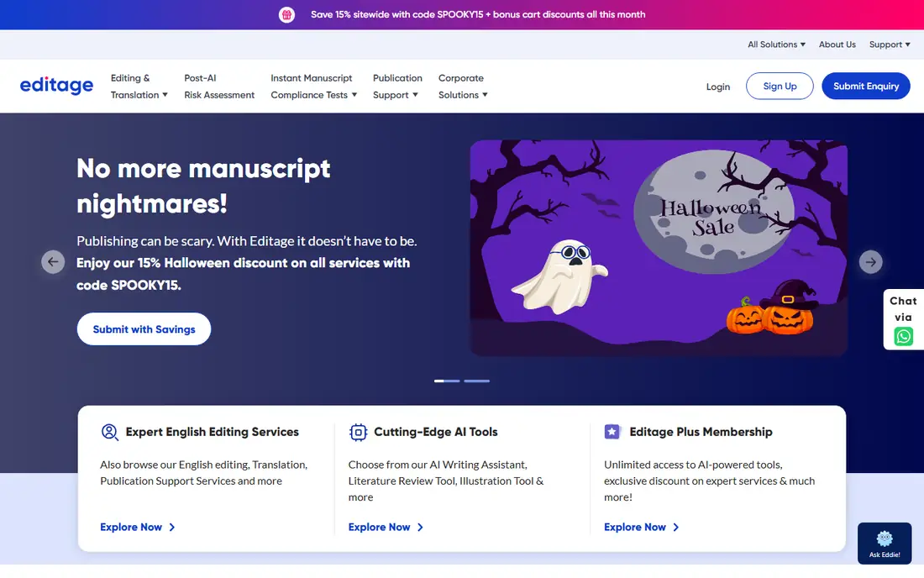Open Post-AI Risk Assessment page

pos(219,86)
